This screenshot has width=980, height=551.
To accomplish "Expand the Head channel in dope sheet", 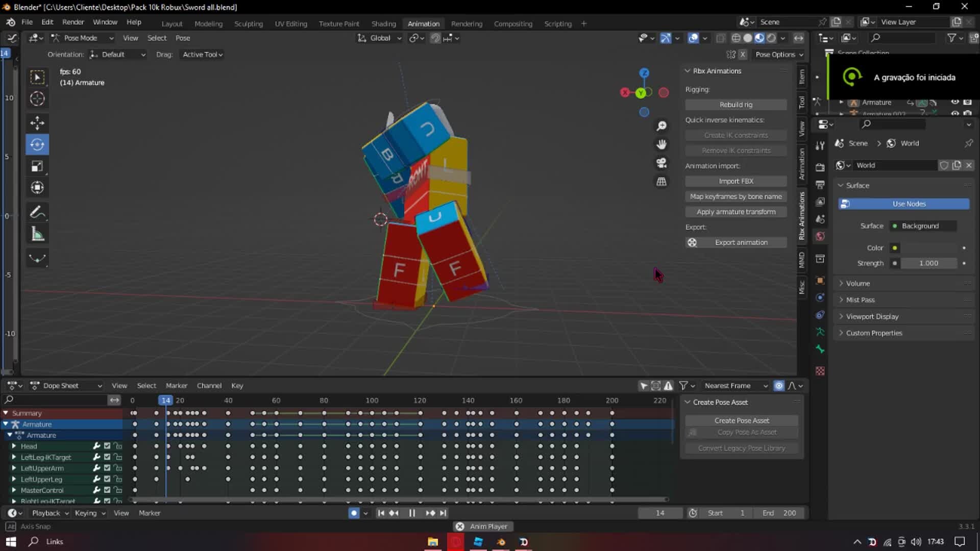I will [x=14, y=446].
